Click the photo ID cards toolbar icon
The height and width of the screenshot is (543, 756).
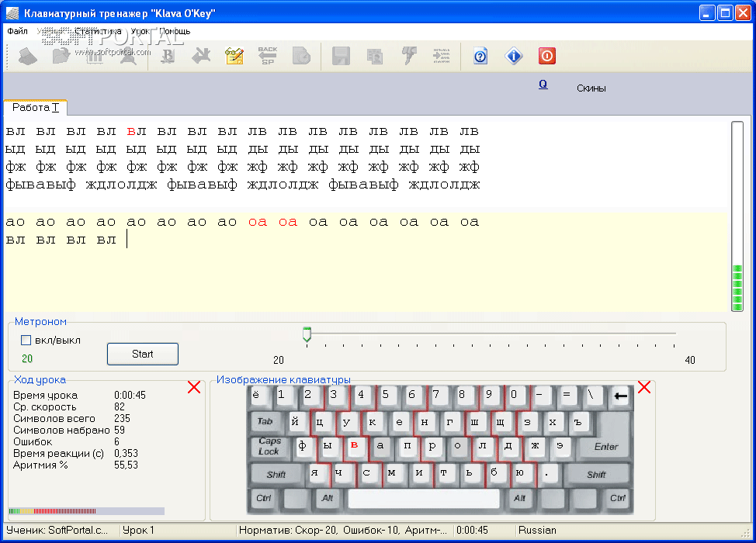pos(375,57)
